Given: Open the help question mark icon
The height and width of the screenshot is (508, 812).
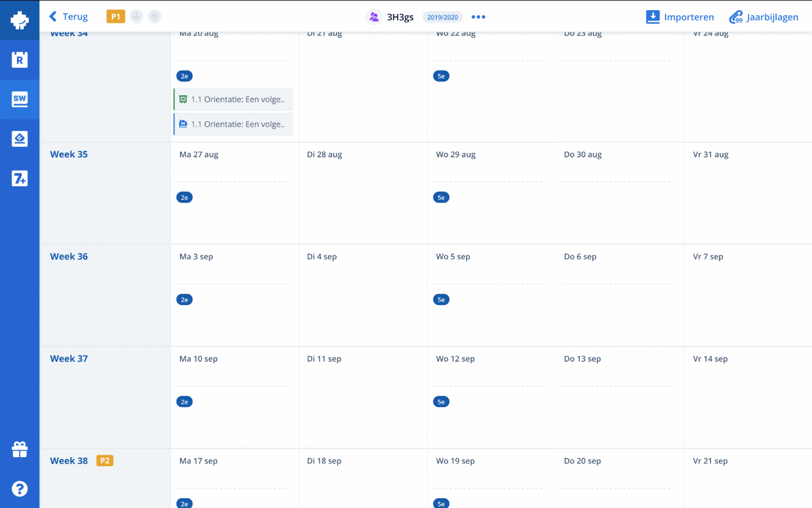Looking at the screenshot, I should (19, 489).
